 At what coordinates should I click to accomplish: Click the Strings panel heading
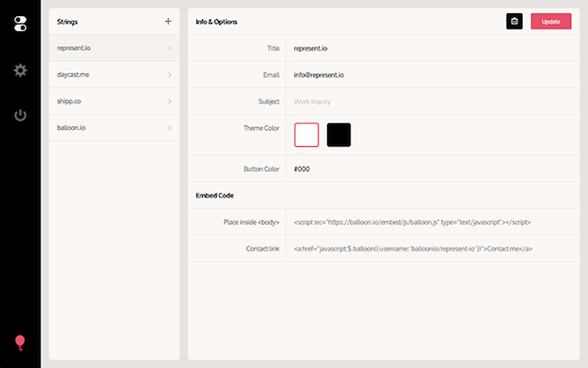point(67,22)
